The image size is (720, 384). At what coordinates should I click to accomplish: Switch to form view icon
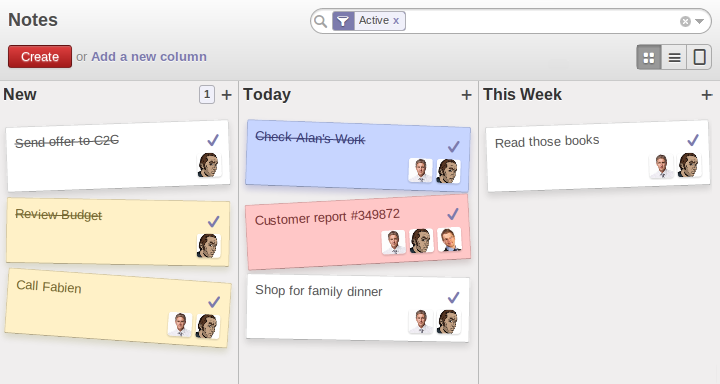click(x=699, y=57)
